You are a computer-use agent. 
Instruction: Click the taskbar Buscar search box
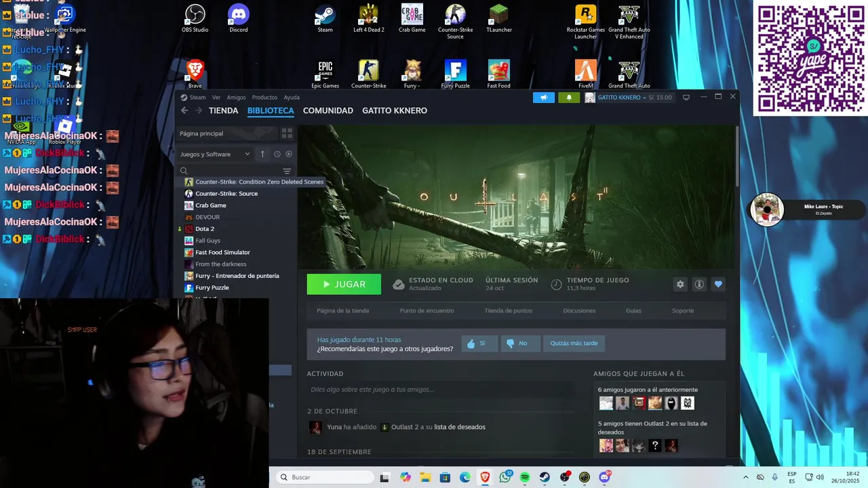tap(325, 477)
